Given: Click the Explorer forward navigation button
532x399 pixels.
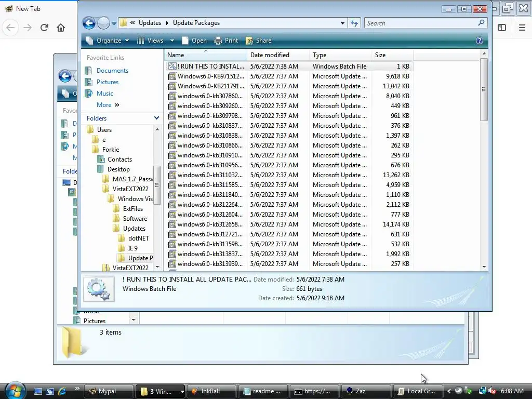Looking at the screenshot, I should pos(103,23).
